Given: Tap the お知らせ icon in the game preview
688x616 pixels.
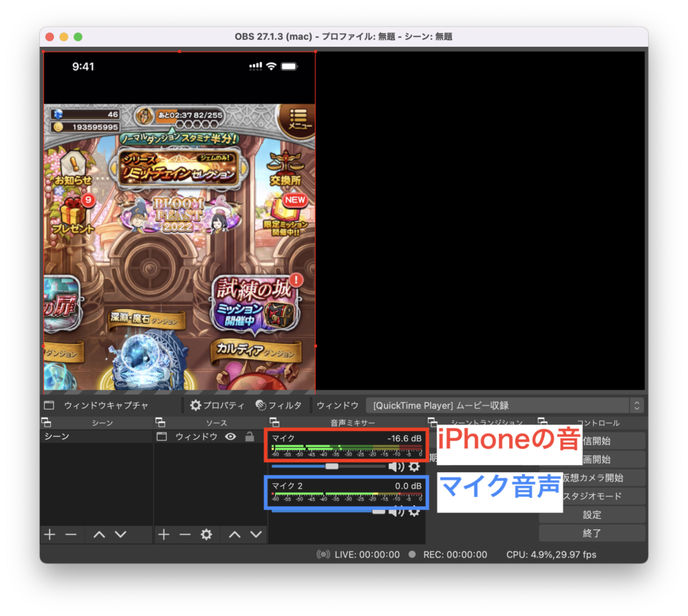Looking at the screenshot, I should coord(73,169).
